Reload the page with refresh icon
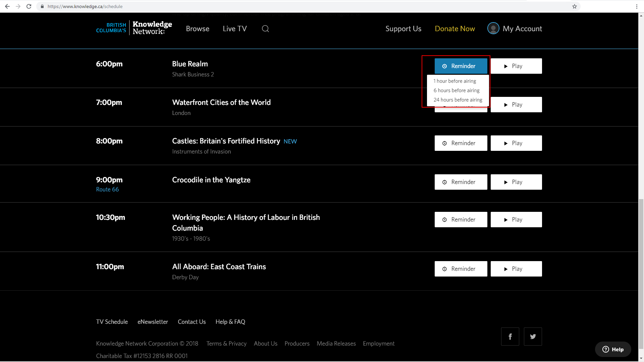 (x=29, y=6)
